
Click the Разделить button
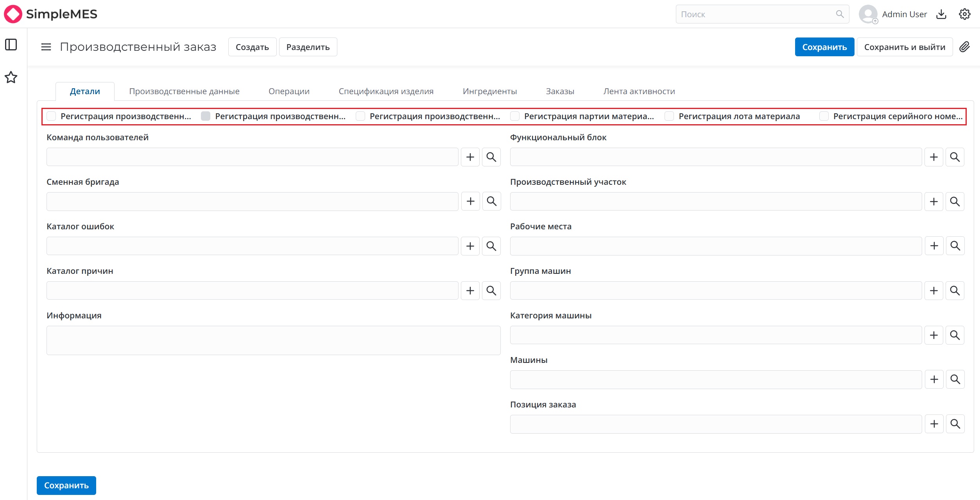coord(308,47)
